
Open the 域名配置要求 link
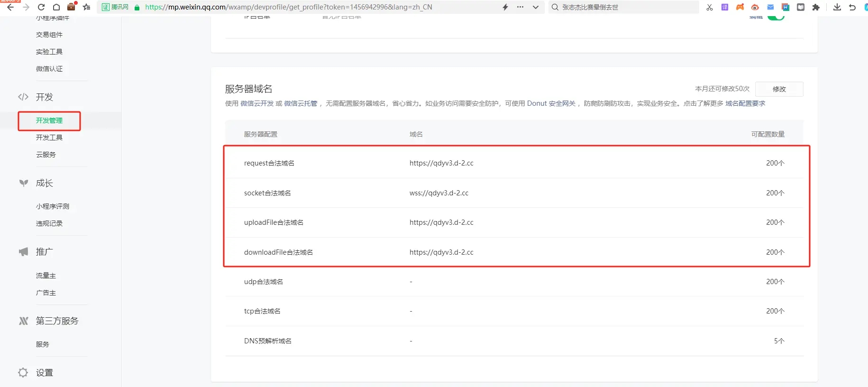745,103
